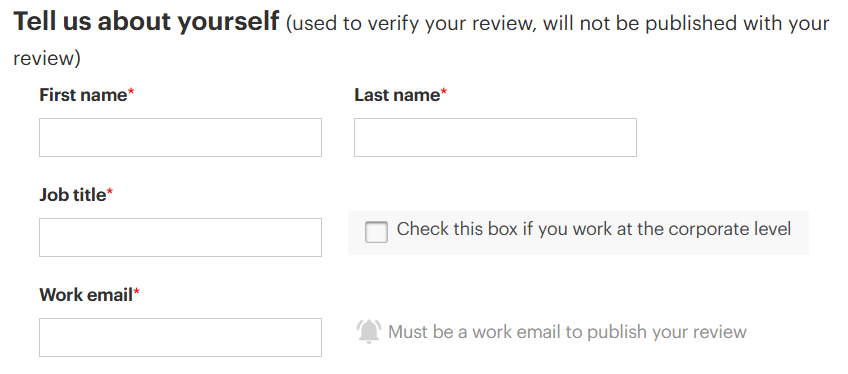
Task: Click the gray corporate level option panel
Action: click(x=579, y=233)
